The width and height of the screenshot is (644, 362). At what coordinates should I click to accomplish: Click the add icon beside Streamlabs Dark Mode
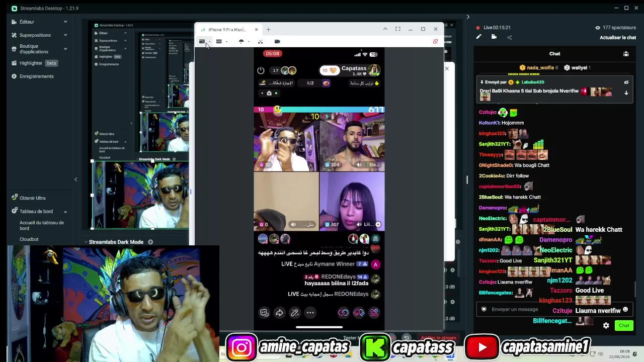(x=150, y=242)
